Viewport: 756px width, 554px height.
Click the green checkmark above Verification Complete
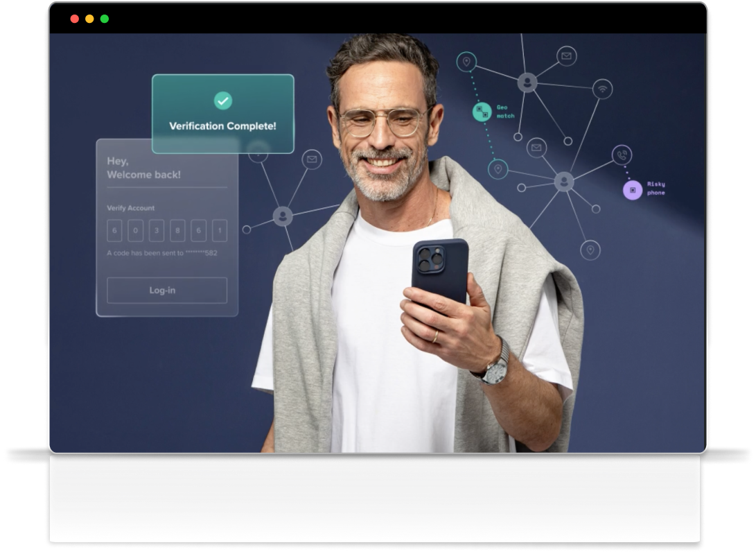[222, 101]
